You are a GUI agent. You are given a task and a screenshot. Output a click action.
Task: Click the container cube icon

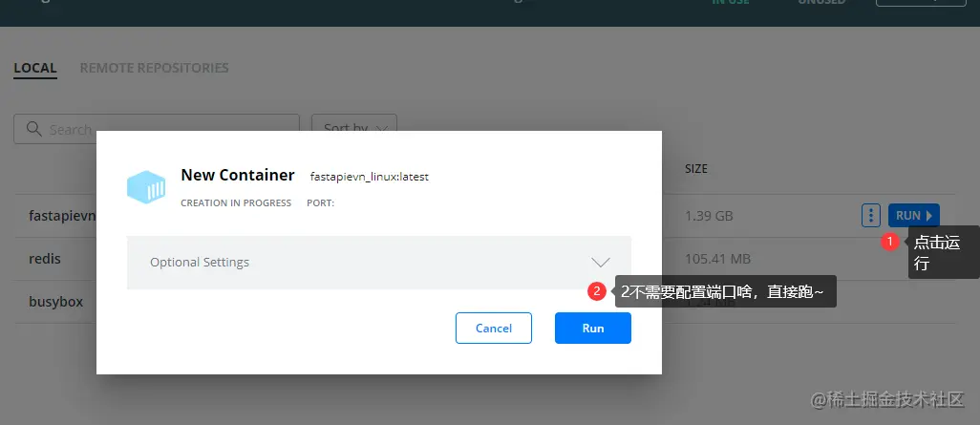pos(146,187)
